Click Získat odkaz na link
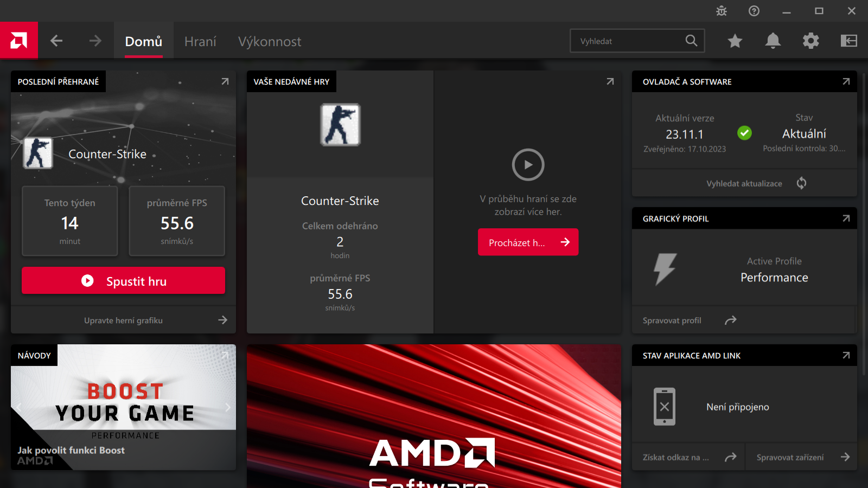The height and width of the screenshot is (488, 868). click(x=676, y=458)
